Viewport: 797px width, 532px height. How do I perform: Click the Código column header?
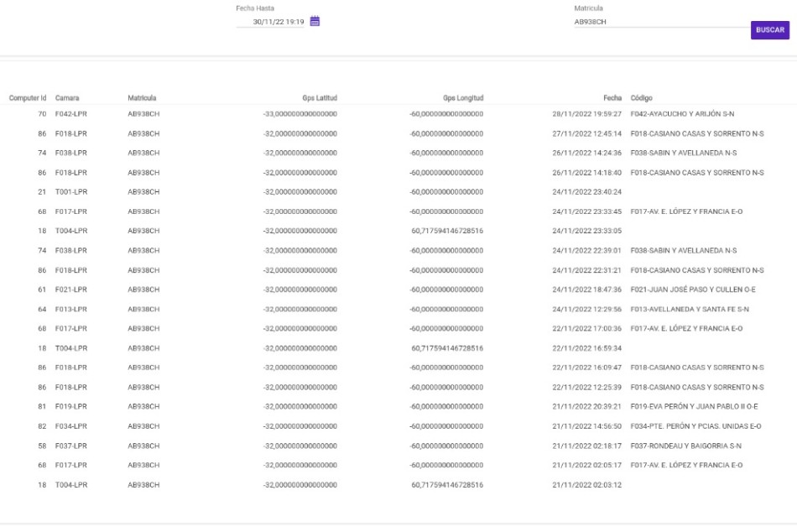(x=641, y=98)
